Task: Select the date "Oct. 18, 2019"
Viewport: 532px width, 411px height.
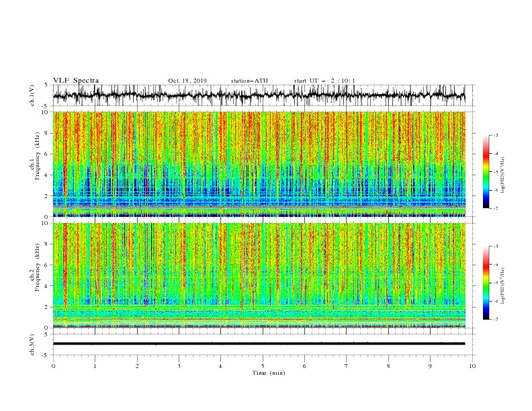Action: click(187, 81)
